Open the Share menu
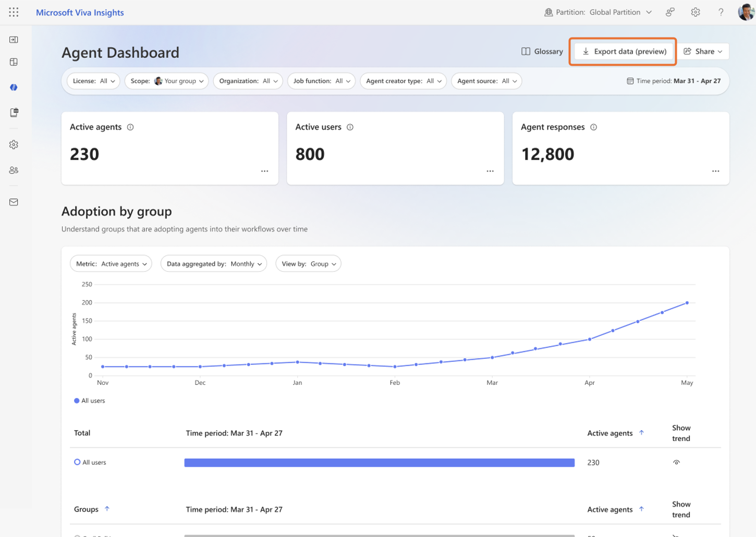This screenshot has height=537, width=756. [703, 51]
